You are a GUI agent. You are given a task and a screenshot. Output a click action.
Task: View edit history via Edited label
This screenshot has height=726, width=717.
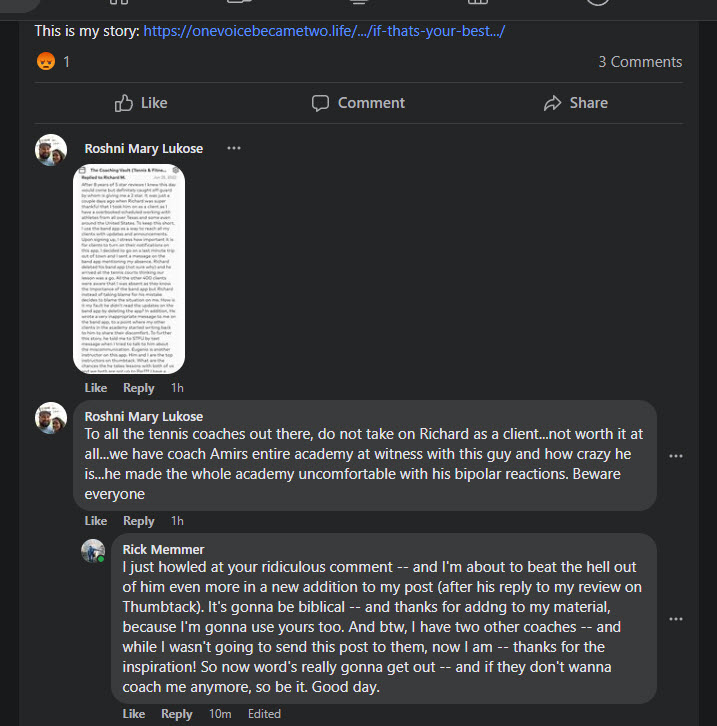(264, 714)
